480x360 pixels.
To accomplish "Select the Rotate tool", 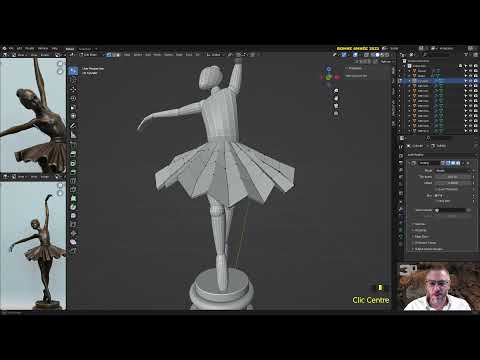I will 73,98.
